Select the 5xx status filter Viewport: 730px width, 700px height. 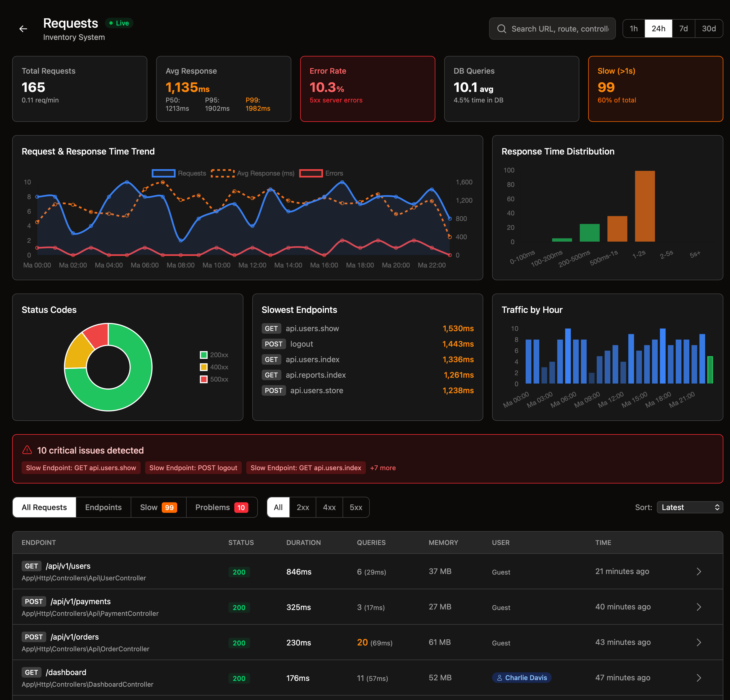[x=356, y=507]
